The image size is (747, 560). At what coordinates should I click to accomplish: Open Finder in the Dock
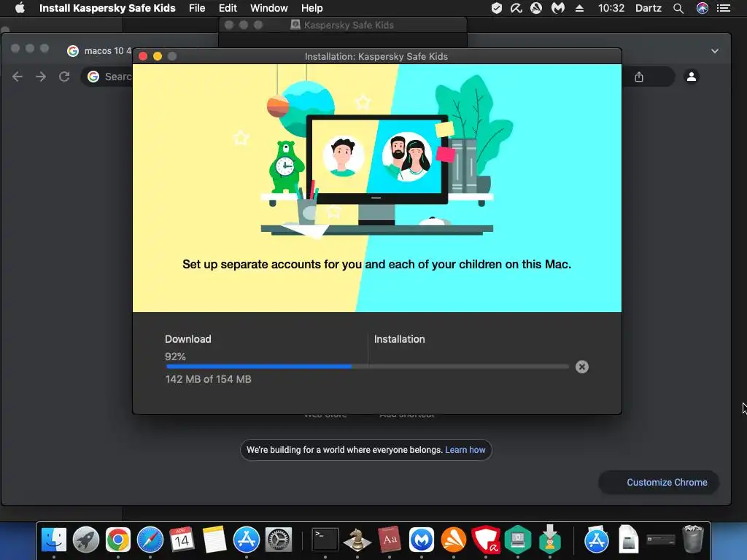click(x=54, y=540)
